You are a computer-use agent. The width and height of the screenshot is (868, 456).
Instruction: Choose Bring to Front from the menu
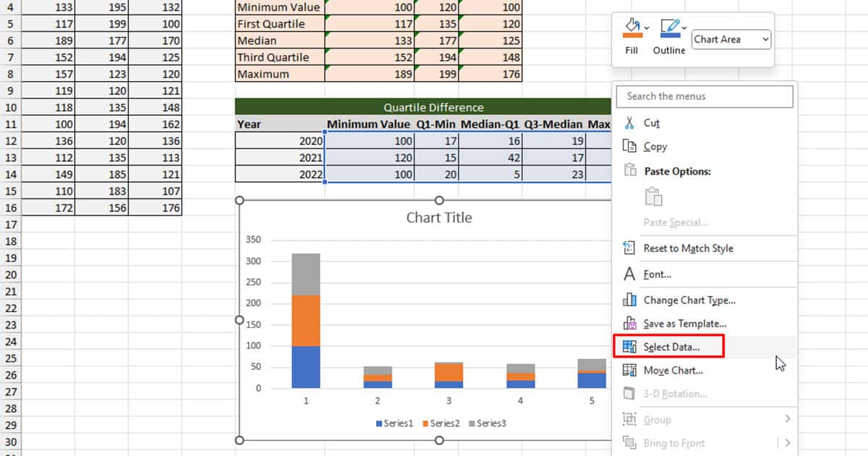point(673,442)
